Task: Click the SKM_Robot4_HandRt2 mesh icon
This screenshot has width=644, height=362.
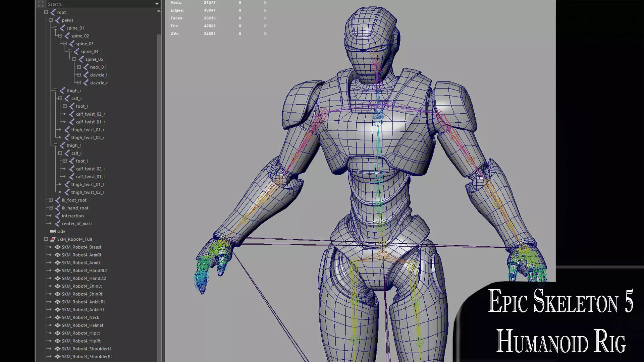Action: (57, 270)
